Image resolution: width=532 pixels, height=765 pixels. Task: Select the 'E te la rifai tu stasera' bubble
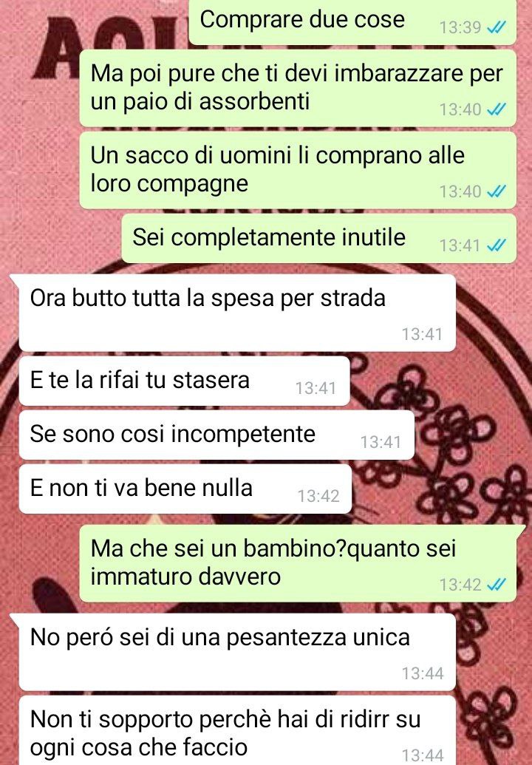pos(184,381)
